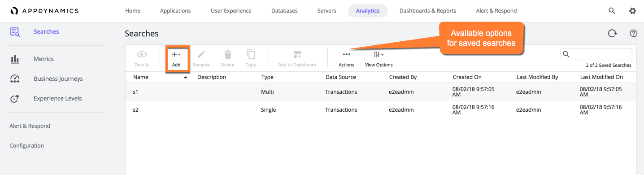Open Business Journeys in sidebar
644x175 pixels.
point(58,79)
